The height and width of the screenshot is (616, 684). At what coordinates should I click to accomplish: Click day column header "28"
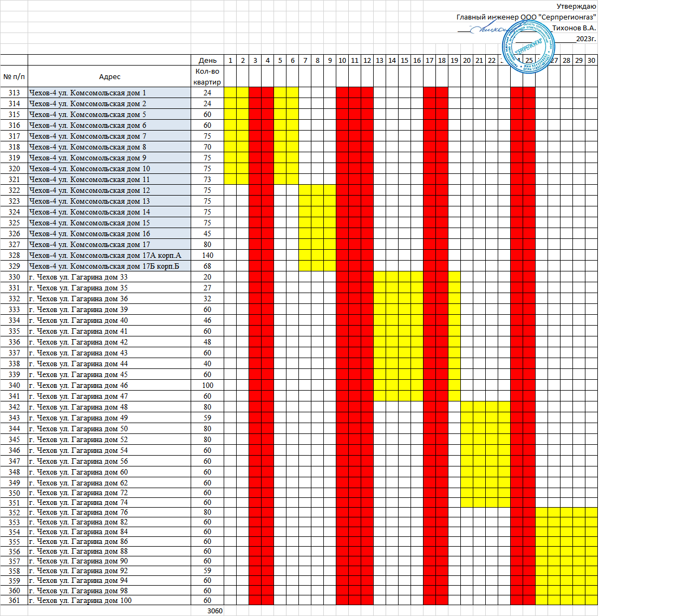pyautogui.click(x=566, y=60)
